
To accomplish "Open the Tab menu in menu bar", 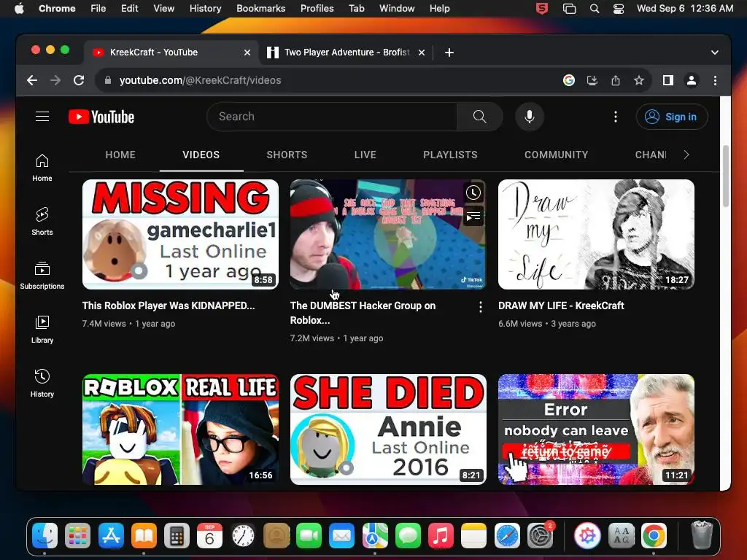I will point(356,8).
